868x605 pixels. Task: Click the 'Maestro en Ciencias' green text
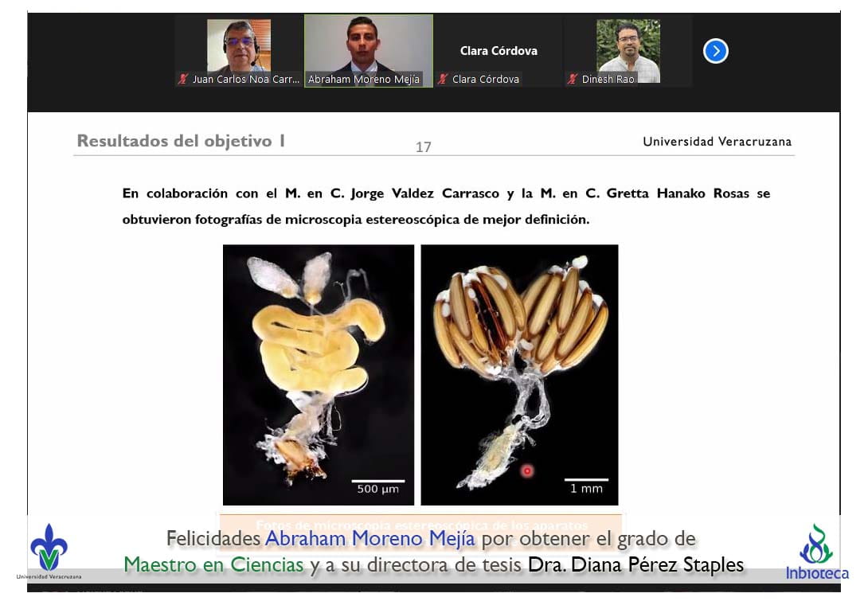pyautogui.click(x=213, y=564)
